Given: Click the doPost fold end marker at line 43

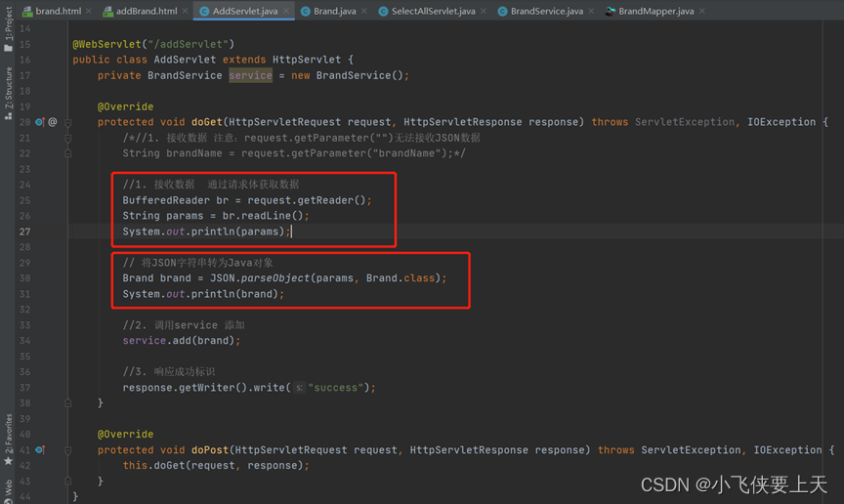Looking at the screenshot, I should point(67,481).
